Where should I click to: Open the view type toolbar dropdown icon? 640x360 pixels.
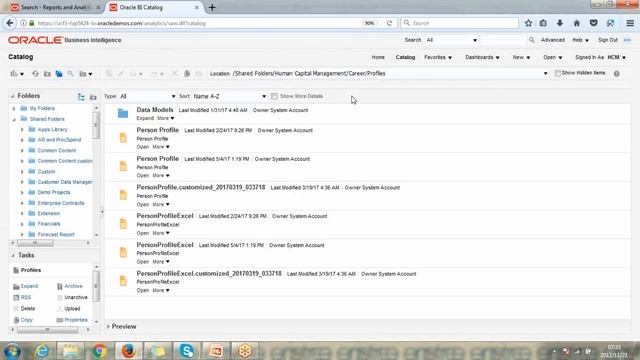(17, 74)
